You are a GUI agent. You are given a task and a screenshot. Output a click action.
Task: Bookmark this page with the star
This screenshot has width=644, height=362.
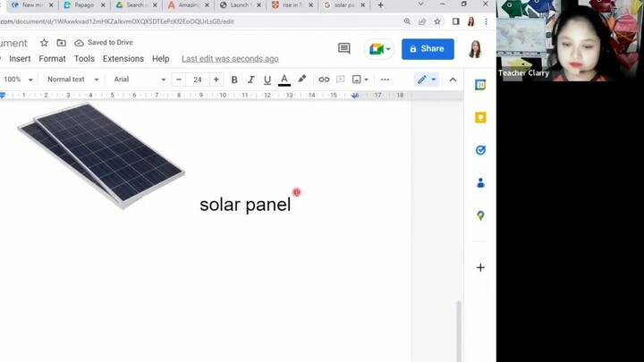[437, 21]
